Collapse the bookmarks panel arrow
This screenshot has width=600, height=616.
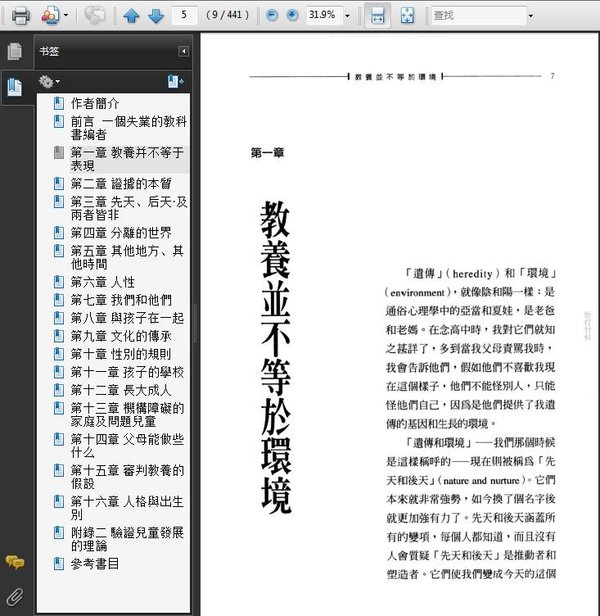[x=183, y=51]
